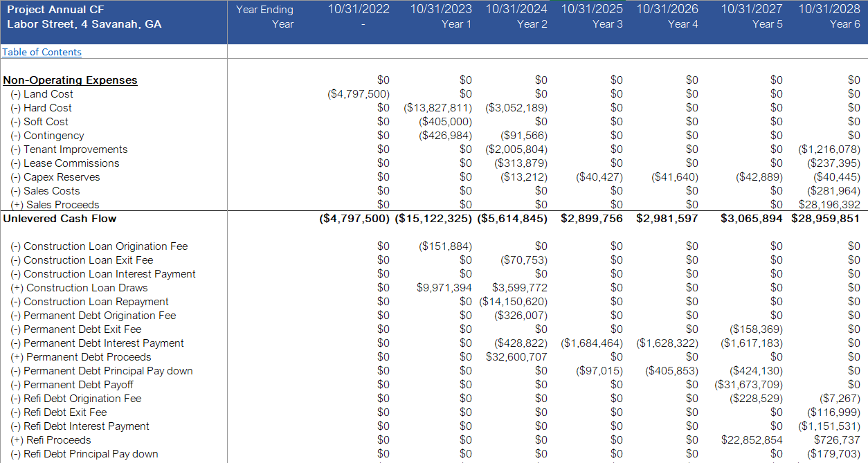The image size is (868, 463).
Task: Select Unlevered Cash Flow value $28,959,851
Action: (x=825, y=219)
